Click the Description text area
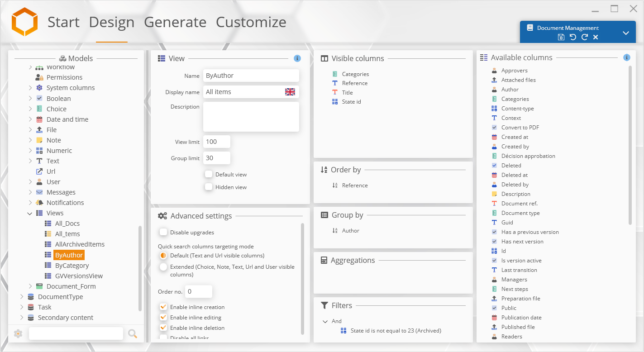 click(x=251, y=117)
